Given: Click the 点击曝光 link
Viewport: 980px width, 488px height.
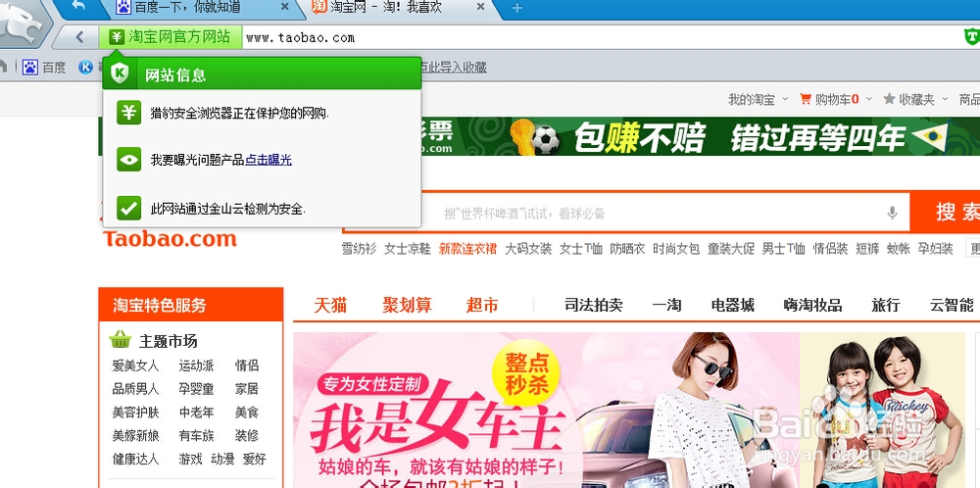Looking at the screenshot, I should click(x=269, y=160).
